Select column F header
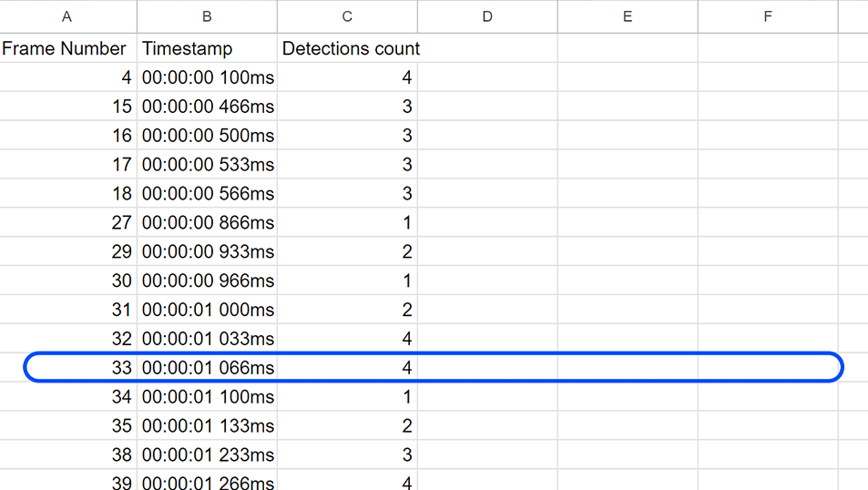Viewport: 868px width, 490px height. tap(767, 16)
